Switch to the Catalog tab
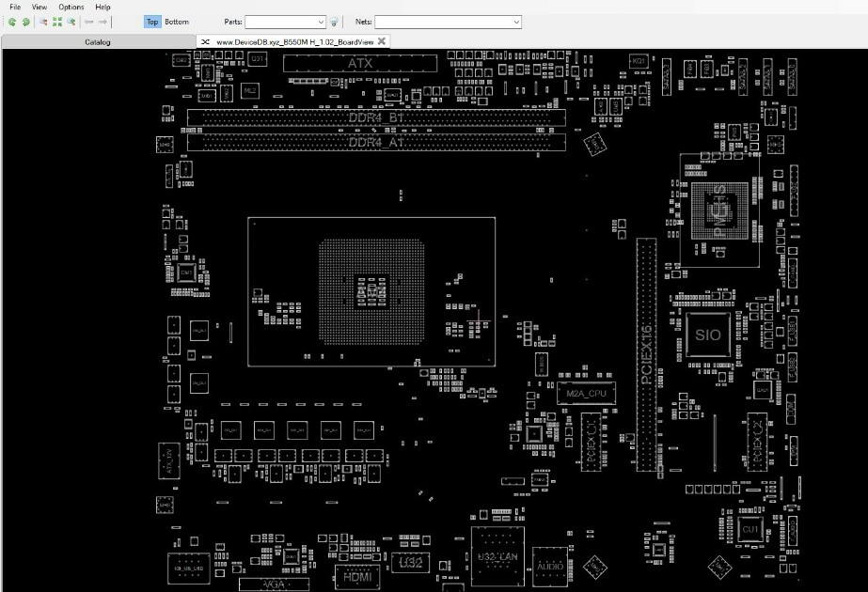This screenshot has height=592, width=868. click(x=98, y=42)
